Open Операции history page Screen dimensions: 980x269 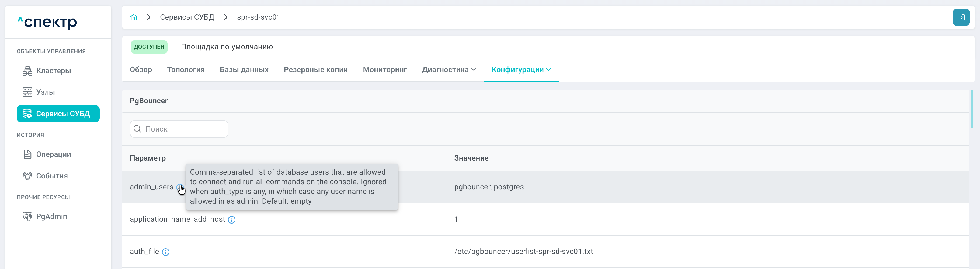coord(54,154)
